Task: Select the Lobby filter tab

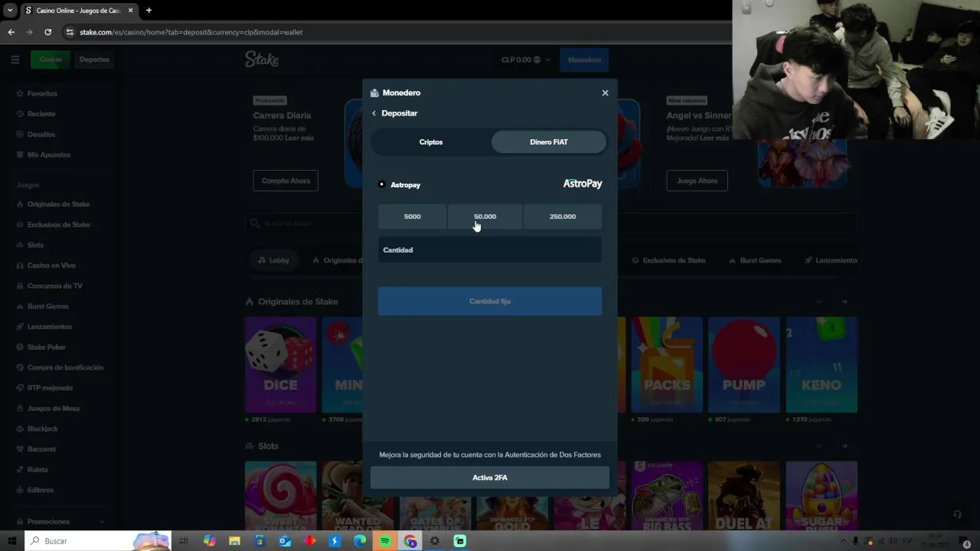Action: click(274, 260)
